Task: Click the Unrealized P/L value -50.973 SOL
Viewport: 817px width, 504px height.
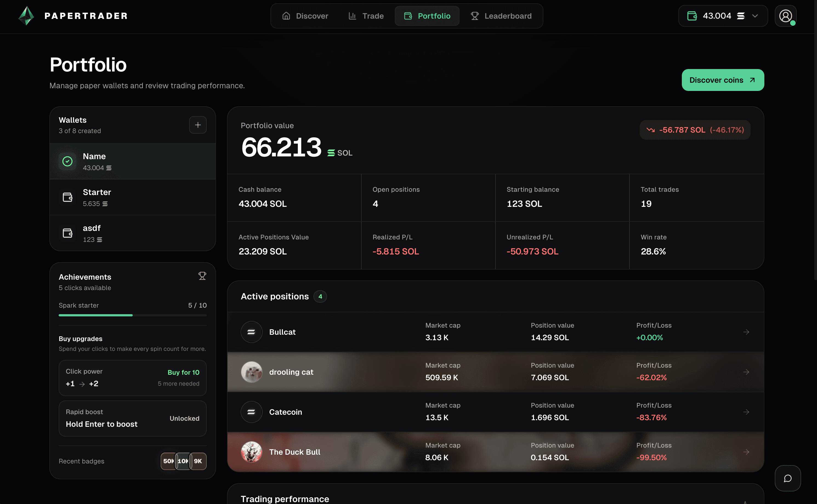Action: pos(532,252)
